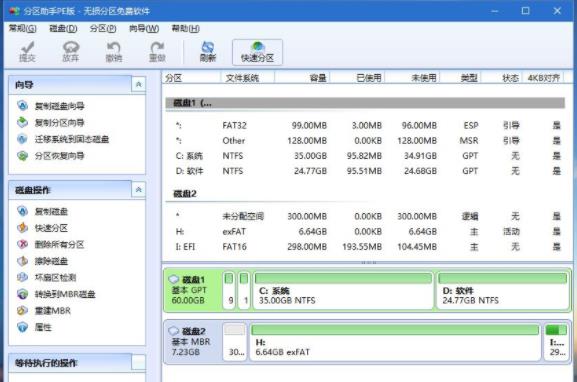Select the Other MSR partition row
Image resolution: width=577 pixels, height=382 pixels.
pos(365,141)
